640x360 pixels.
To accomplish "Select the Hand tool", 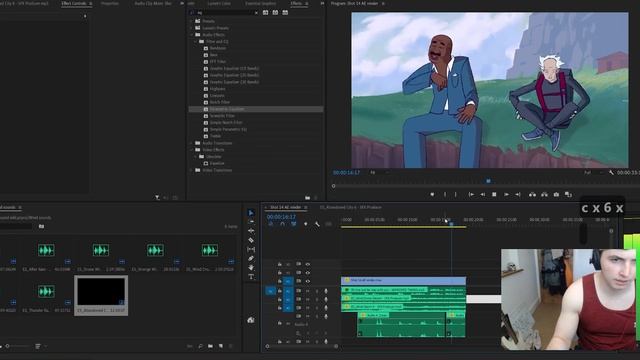I will click(x=251, y=268).
